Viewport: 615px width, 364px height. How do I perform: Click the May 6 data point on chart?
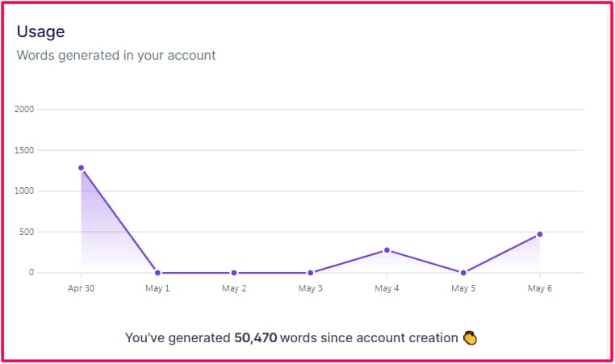(539, 234)
